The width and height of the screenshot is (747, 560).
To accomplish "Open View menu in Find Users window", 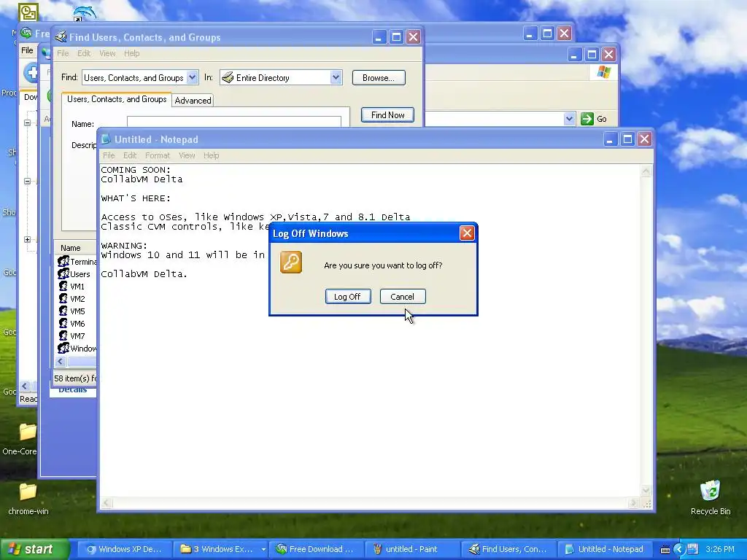I will tap(107, 53).
